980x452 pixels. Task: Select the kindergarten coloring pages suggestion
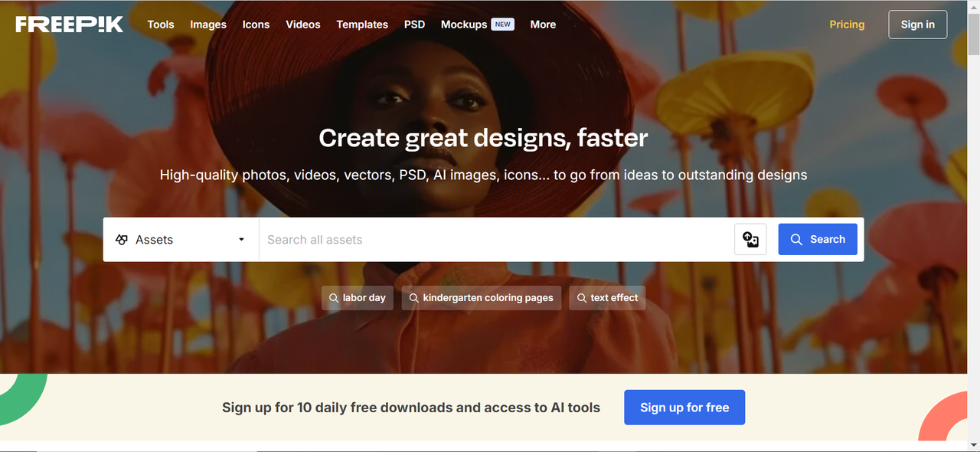tap(482, 298)
